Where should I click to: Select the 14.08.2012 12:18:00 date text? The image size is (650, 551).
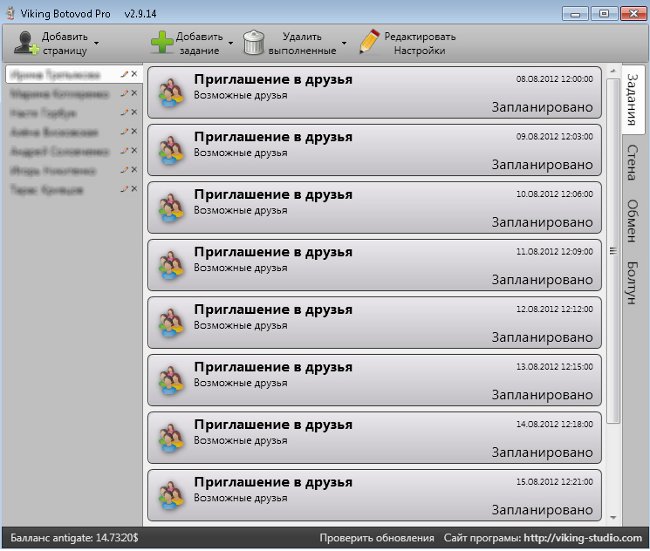coord(554,425)
